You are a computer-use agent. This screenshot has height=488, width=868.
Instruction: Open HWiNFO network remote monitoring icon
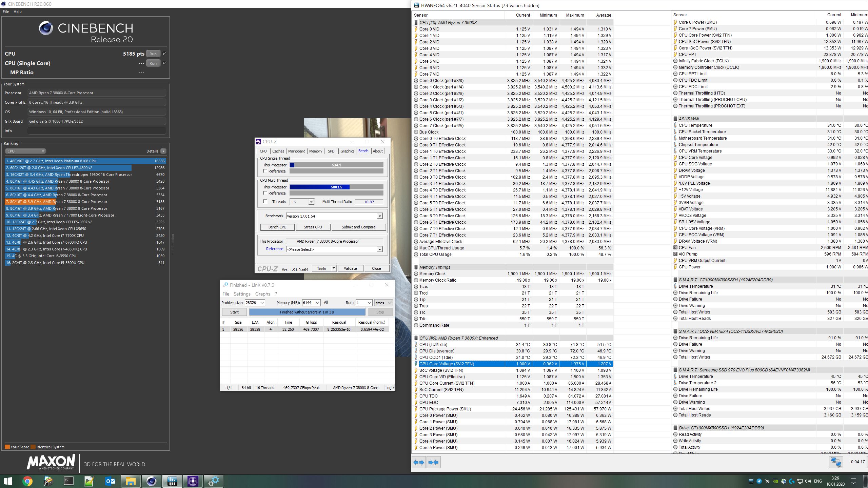click(836, 462)
